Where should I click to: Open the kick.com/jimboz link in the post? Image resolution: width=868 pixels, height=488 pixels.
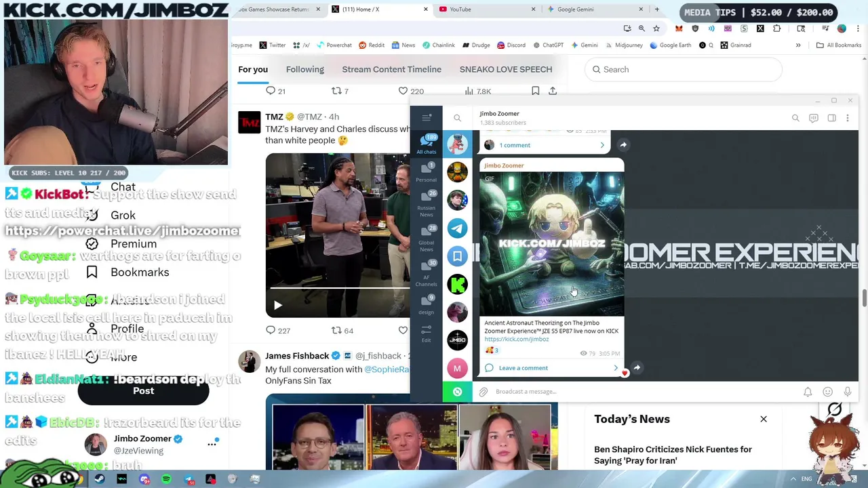tap(517, 339)
